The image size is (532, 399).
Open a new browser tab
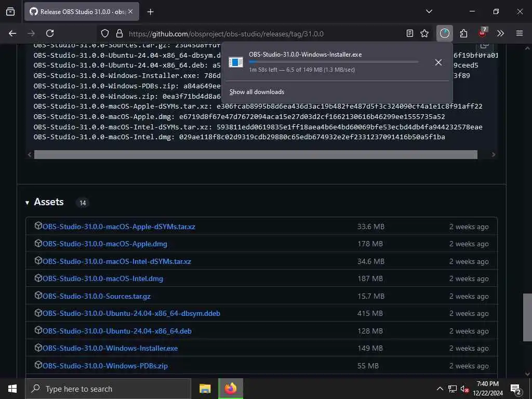point(150,12)
